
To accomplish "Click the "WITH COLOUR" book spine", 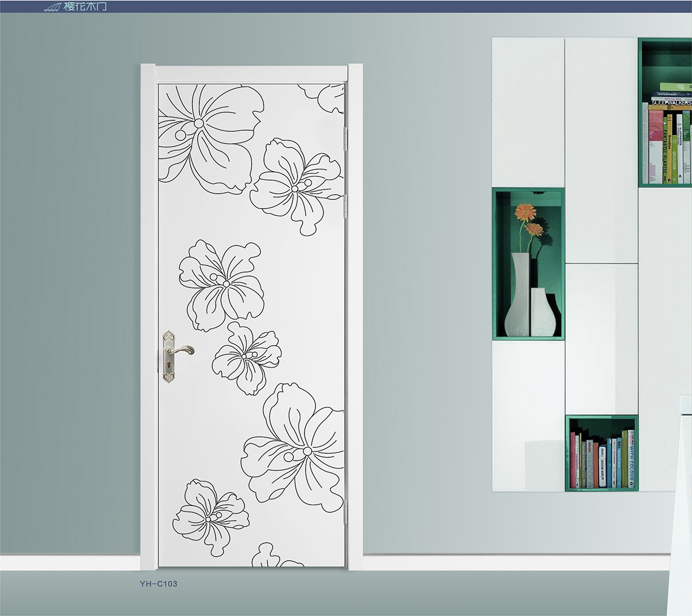I will pyautogui.click(x=631, y=459).
